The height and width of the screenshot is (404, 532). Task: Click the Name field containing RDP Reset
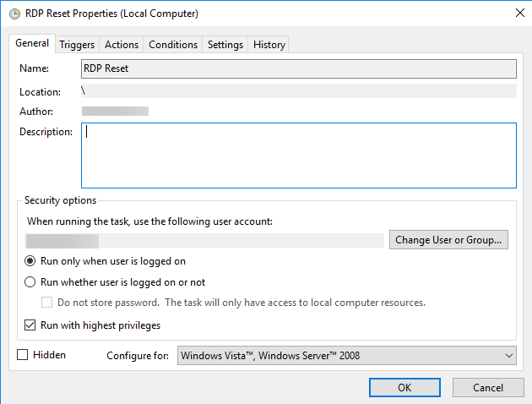click(x=298, y=68)
